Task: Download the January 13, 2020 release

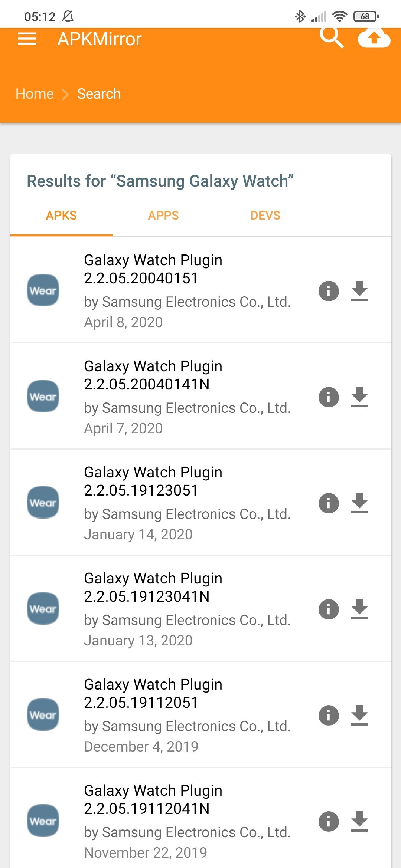Action: [359, 609]
